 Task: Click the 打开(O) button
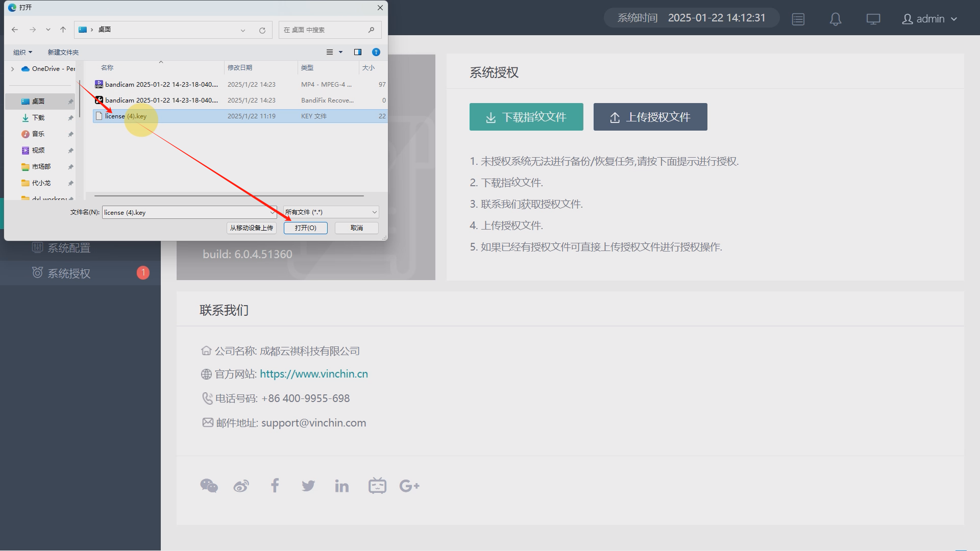tap(305, 228)
